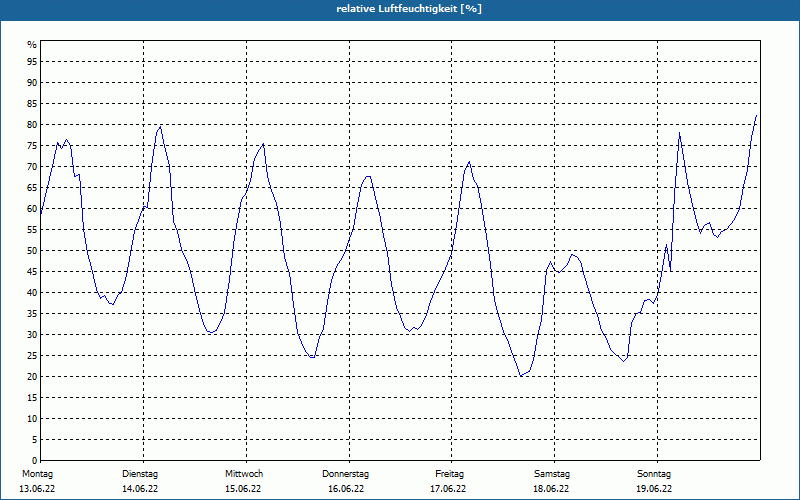Click the 30 y-axis value

click(x=32, y=334)
